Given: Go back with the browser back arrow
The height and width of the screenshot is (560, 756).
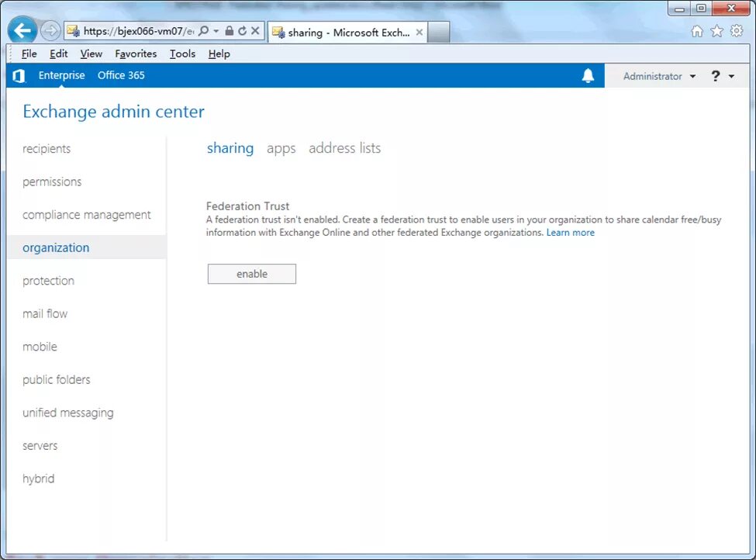Looking at the screenshot, I should tap(22, 31).
